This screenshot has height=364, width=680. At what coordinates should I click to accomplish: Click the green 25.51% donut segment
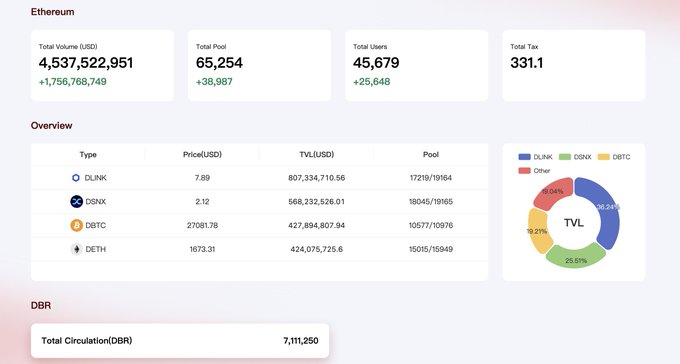(x=575, y=257)
